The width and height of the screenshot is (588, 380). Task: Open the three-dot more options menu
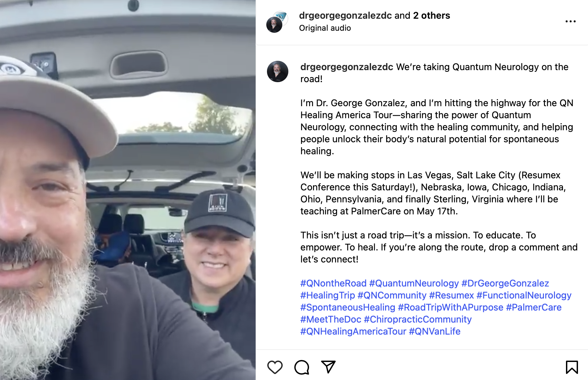coord(570,21)
